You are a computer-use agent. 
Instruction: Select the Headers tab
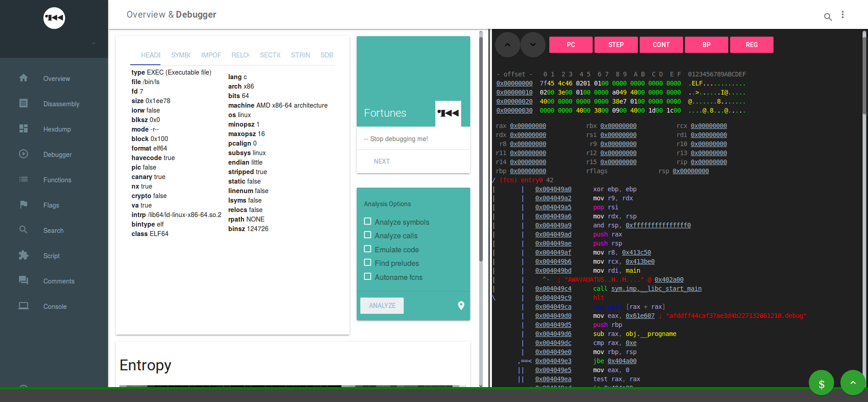[151, 55]
